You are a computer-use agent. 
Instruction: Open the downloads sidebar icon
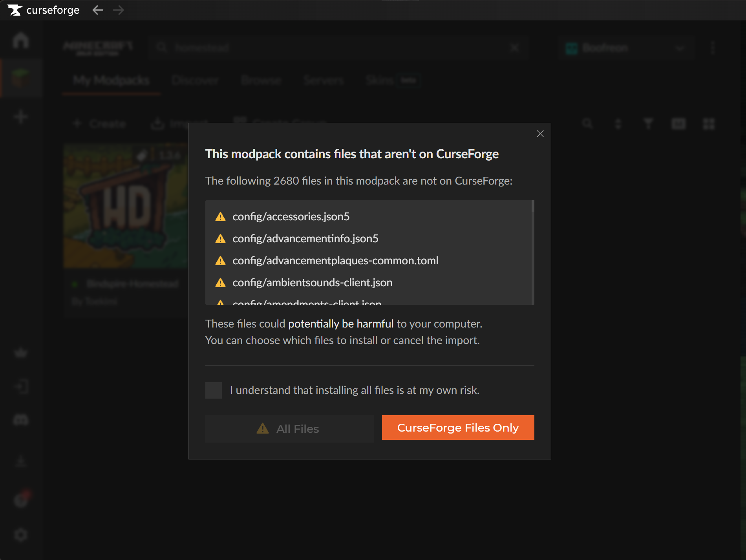[x=21, y=461]
